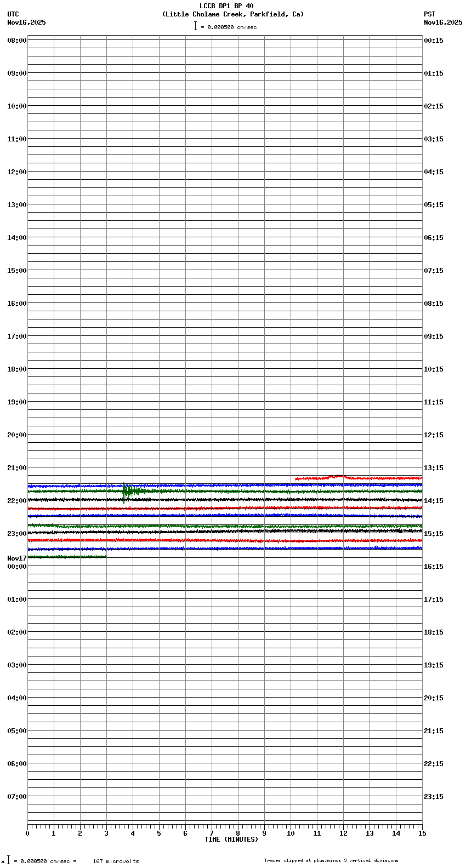This screenshot has height=868, width=466.
Task: Click the minute axis tick label '5'
Action: pyautogui.click(x=159, y=833)
